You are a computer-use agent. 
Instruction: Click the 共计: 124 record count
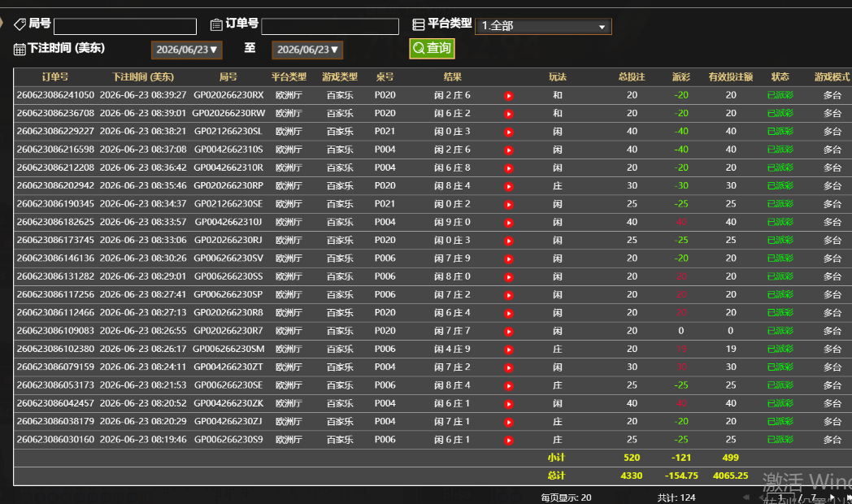pos(676,497)
